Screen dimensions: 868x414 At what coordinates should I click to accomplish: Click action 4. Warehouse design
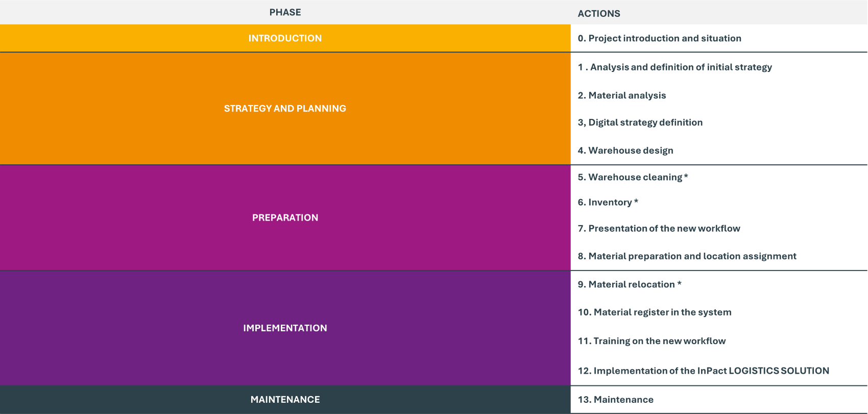pos(625,151)
